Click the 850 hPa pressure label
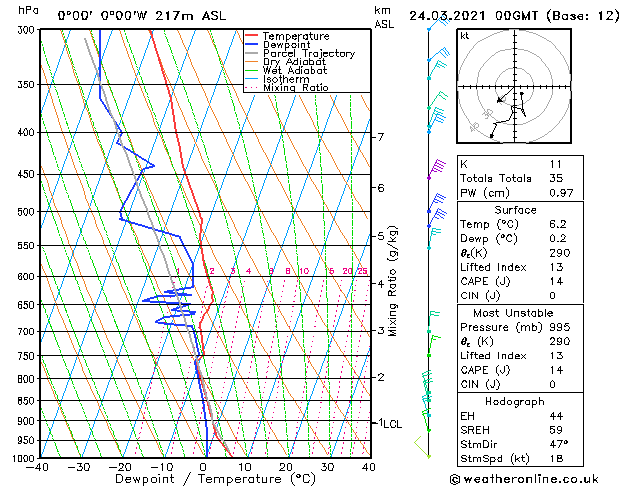Viewport: 629px width, 486px height. (28, 401)
